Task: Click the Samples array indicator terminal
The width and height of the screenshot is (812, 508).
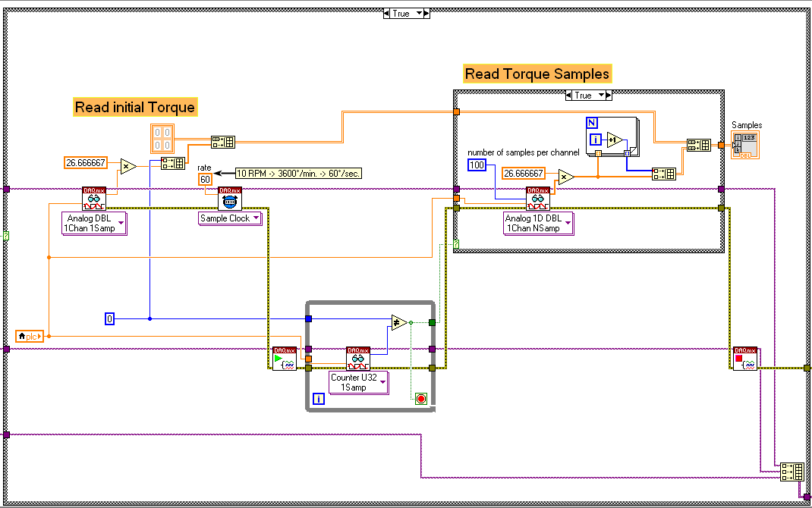Action: [745, 145]
